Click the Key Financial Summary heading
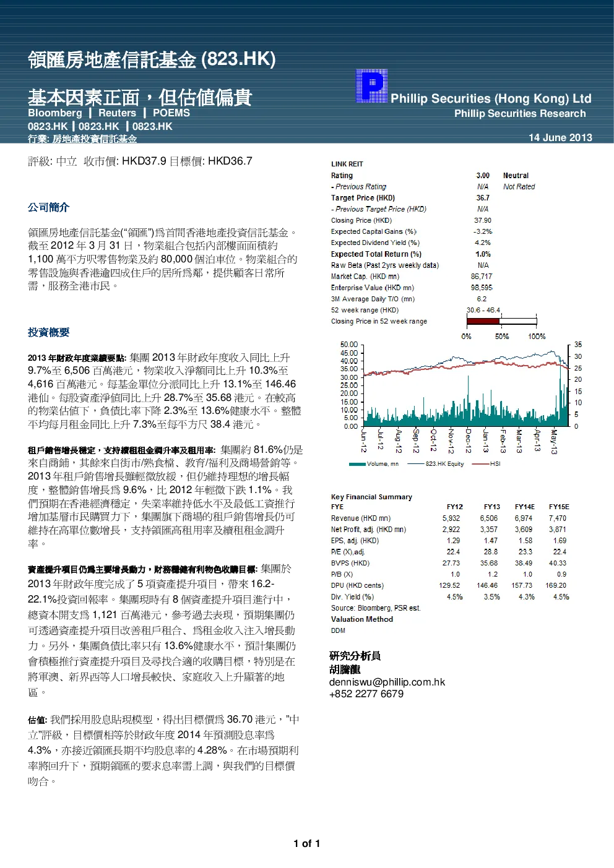 point(371,497)
